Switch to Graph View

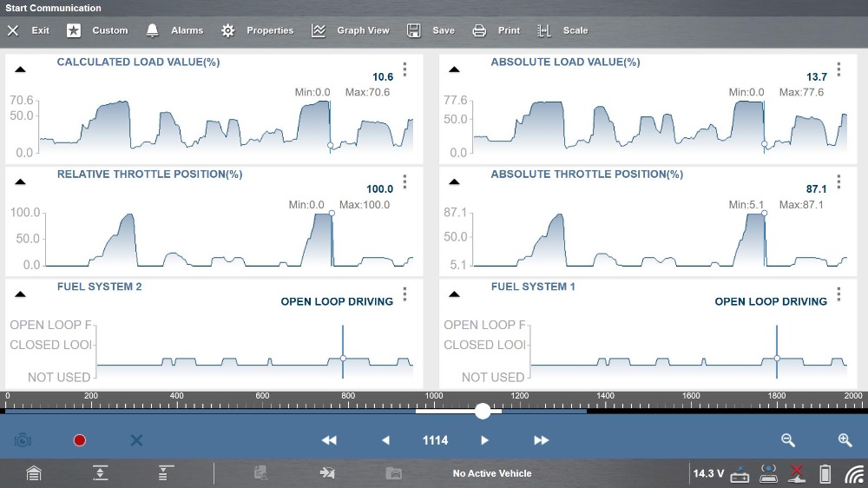click(x=351, y=30)
